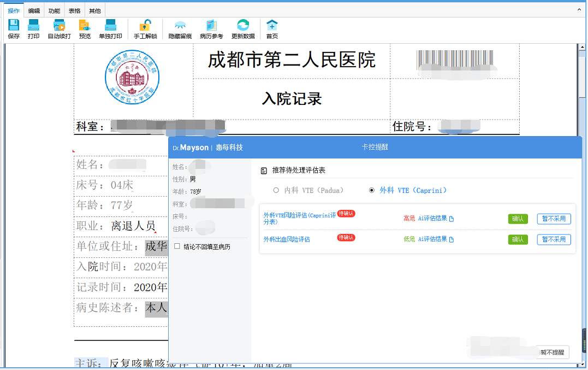Open the 病历参考 icon
The height and width of the screenshot is (370, 588).
pos(211,25)
